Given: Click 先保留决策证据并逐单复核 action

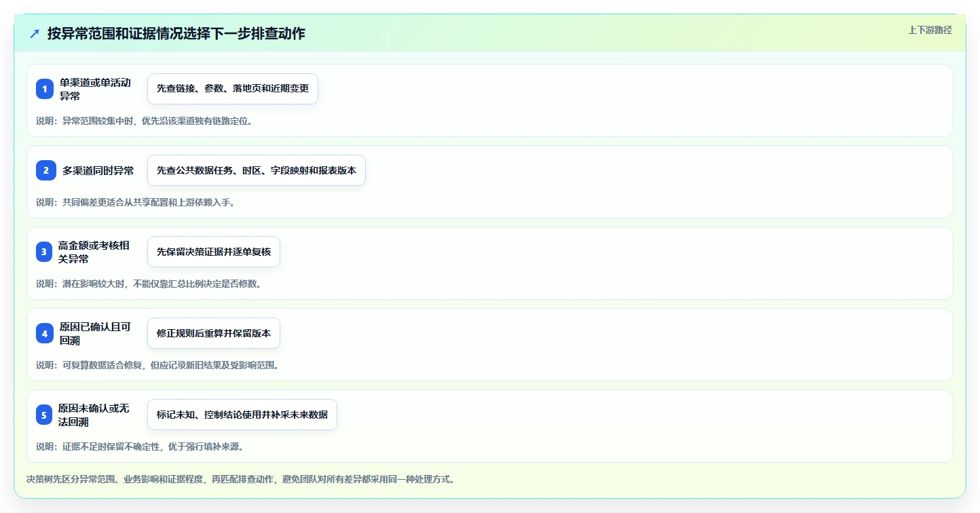Looking at the screenshot, I should tap(214, 252).
